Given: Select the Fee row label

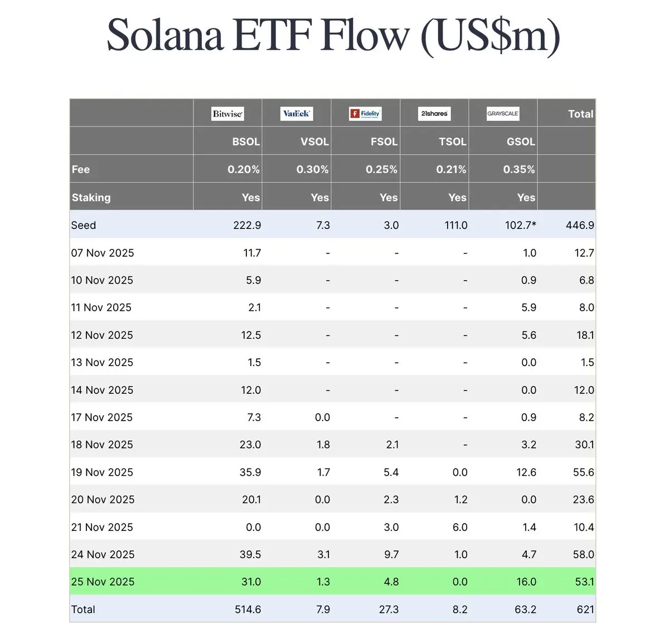Looking at the screenshot, I should click(81, 169).
